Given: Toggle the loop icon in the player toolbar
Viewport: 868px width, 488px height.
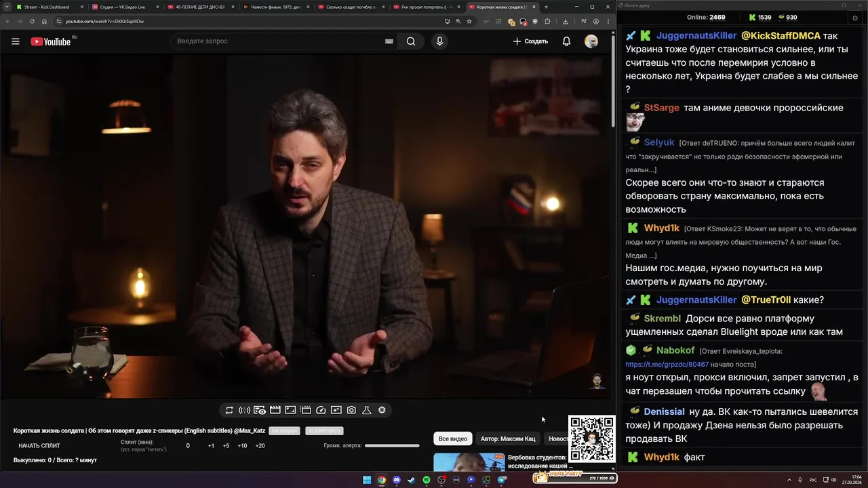Looking at the screenshot, I should 229,410.
